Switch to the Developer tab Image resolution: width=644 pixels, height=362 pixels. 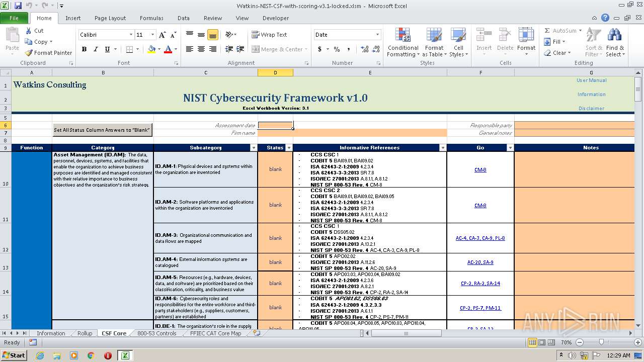click(x=276, y=18)
